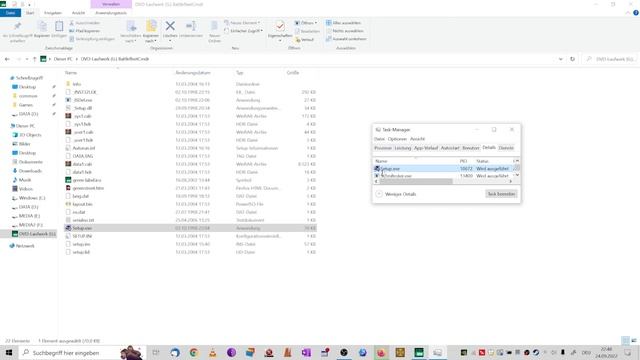The height and width of the screenshot is (360, 640).
Task: Open the Anwendungstools ribbon tab
Action: coord(111,13)
